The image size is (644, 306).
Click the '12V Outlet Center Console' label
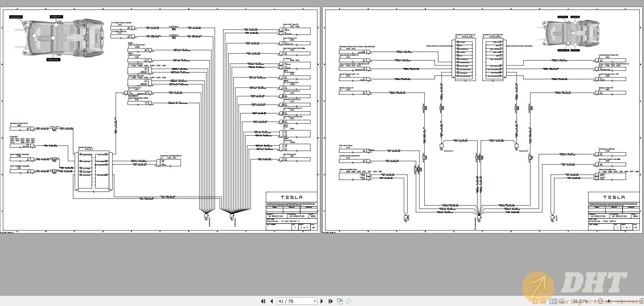(121, 23)
